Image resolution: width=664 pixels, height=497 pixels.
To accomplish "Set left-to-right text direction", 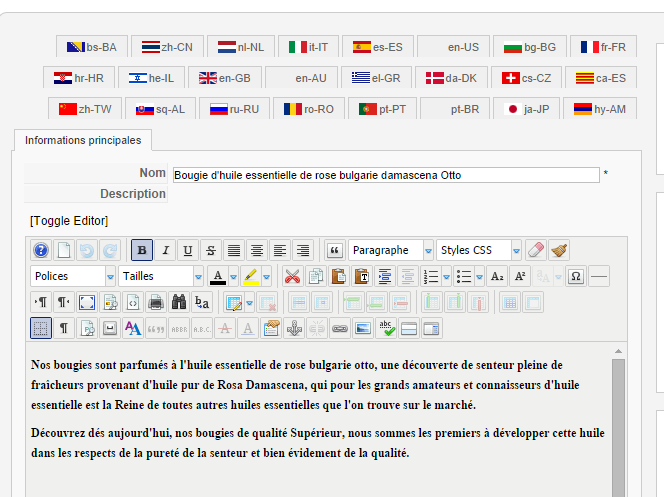I will pyautogui.click(x=41, y=302).
